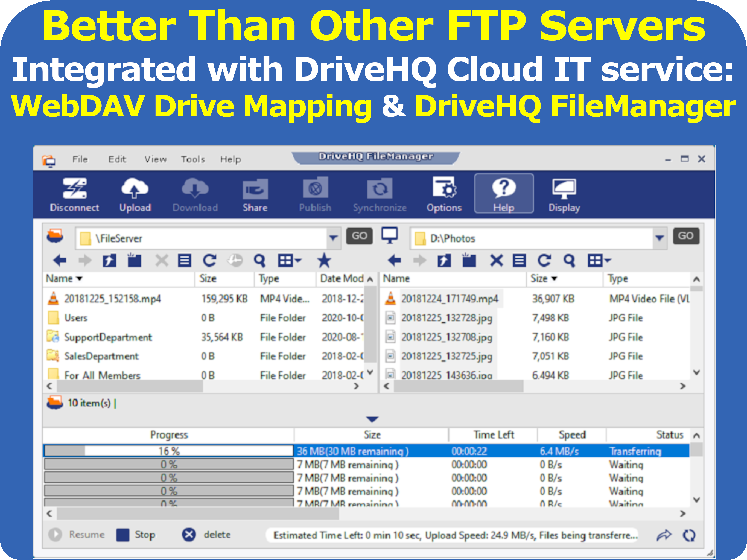Select the SupportDepartment folder
The width and height of the screenshot is (747, 560).
[108, 337]
